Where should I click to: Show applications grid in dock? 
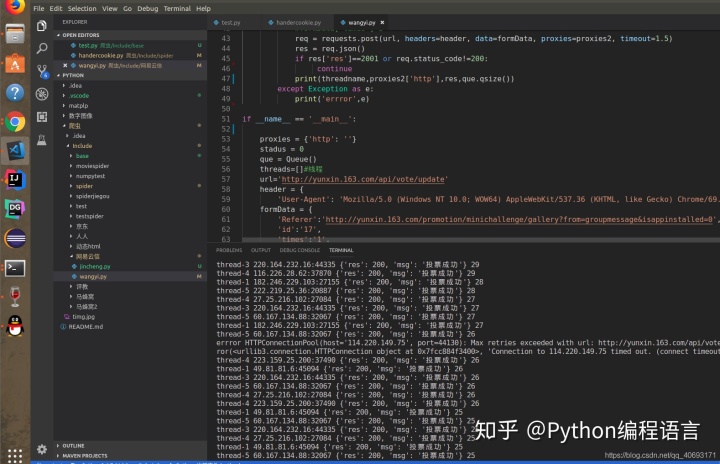pyautogui.click(x=15, y=456)
